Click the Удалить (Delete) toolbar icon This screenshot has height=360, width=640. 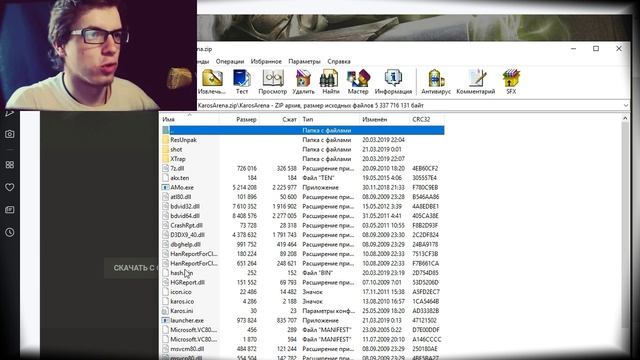303,79
